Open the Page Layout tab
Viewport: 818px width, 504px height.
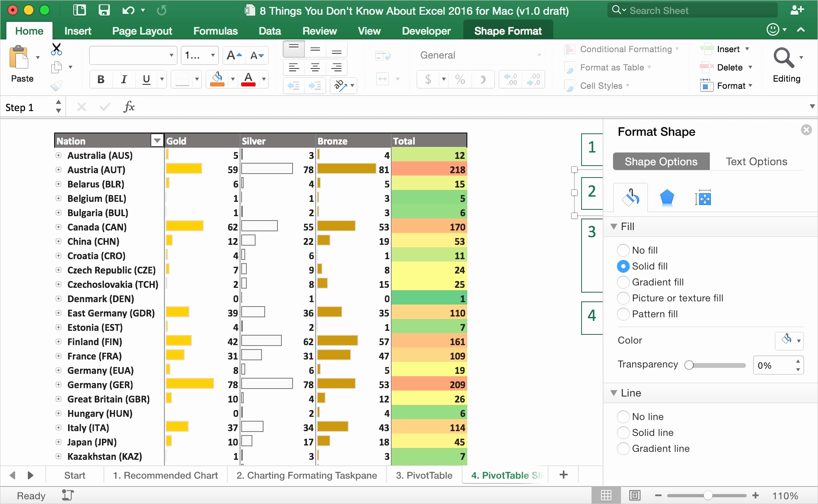pos(142,31)
